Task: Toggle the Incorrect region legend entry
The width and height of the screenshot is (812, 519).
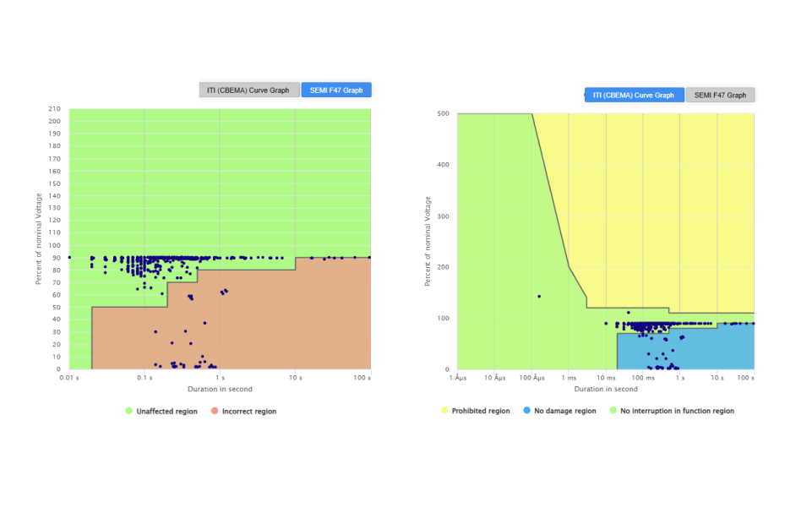Action: (x=243, y=412)
